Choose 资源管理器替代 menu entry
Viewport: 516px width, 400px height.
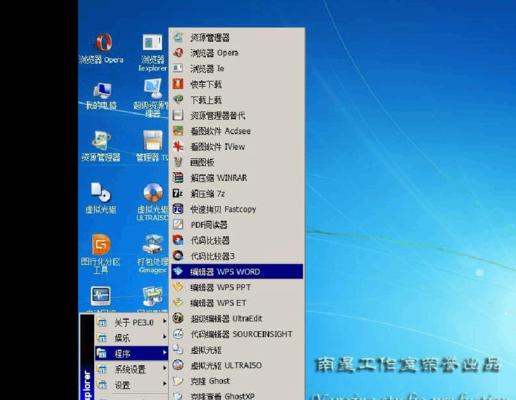tap(237, 115)
